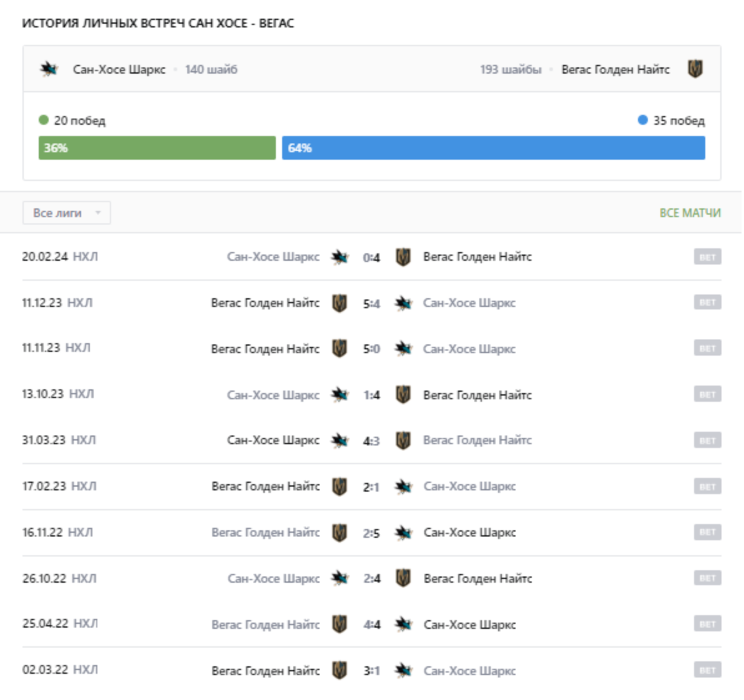Select "Сан-Хосе Шаркс" team name in header
Viewport: 744px width, 700px height.
click(x=119, y=70)
